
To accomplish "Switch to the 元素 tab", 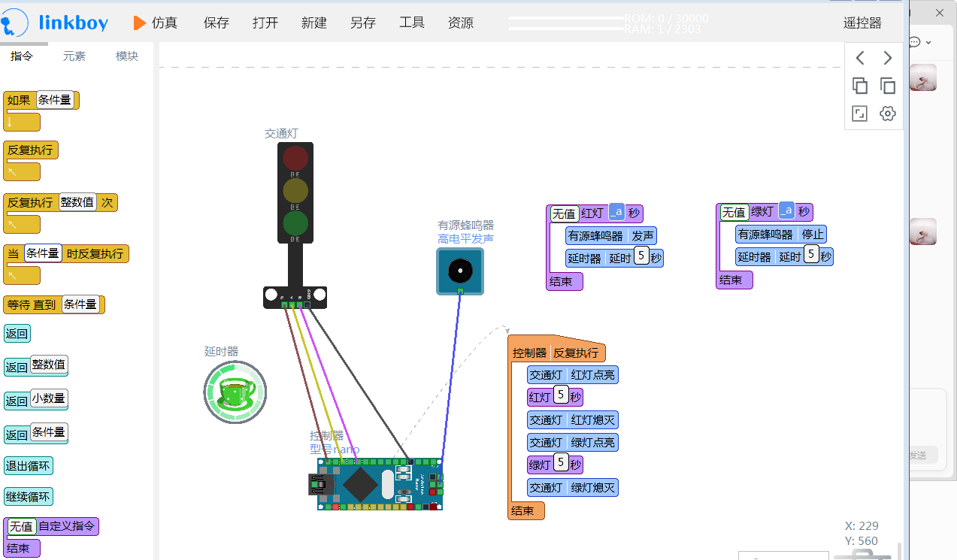I will [74, 56].
